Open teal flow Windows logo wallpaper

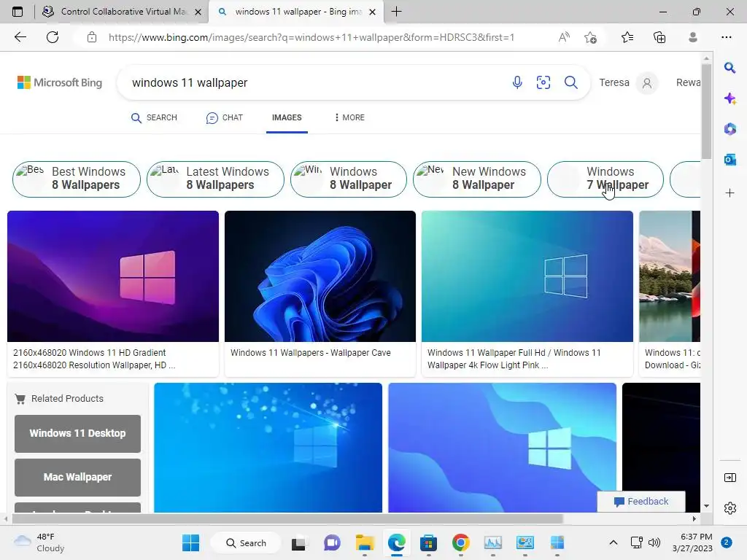(527, 276)
